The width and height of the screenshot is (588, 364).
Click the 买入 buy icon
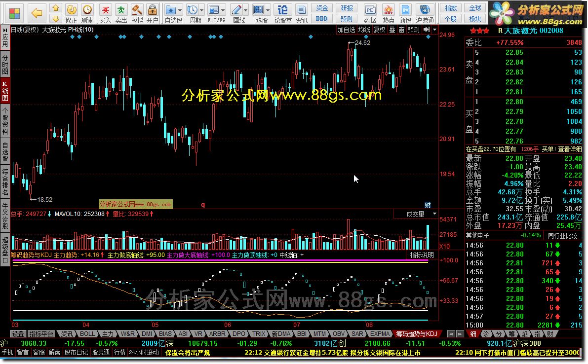(105, 13)
